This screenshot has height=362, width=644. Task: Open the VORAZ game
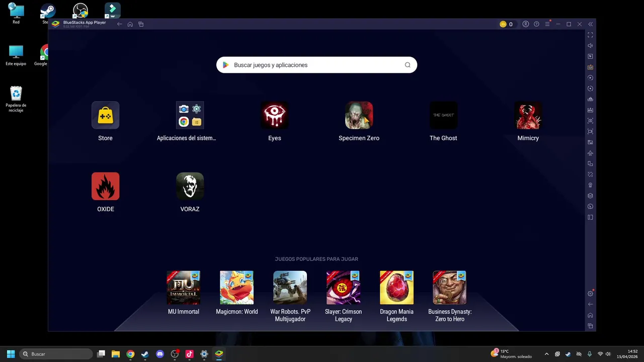(x=190, y=186)
